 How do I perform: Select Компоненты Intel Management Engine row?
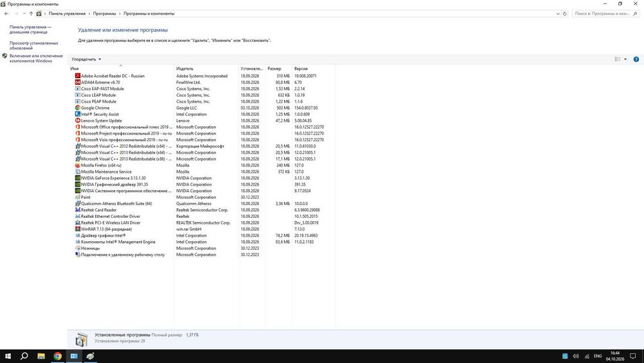tap(202, 242)
